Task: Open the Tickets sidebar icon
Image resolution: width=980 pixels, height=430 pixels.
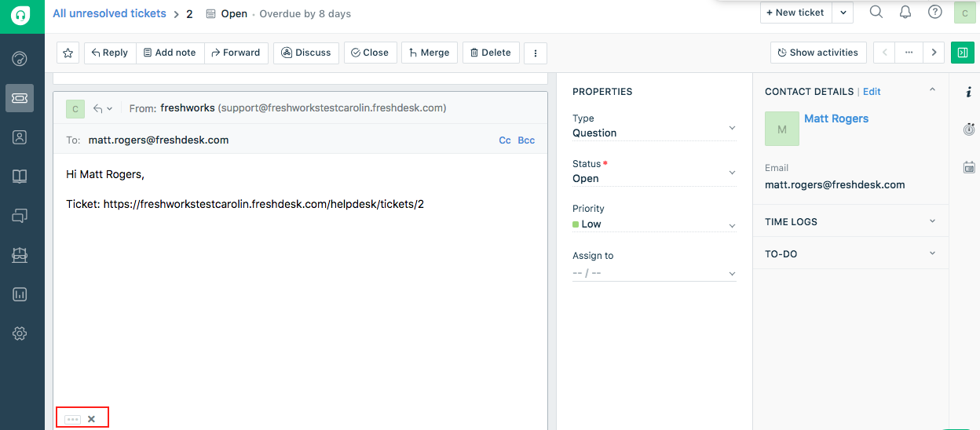Action: tap(20, 98)
